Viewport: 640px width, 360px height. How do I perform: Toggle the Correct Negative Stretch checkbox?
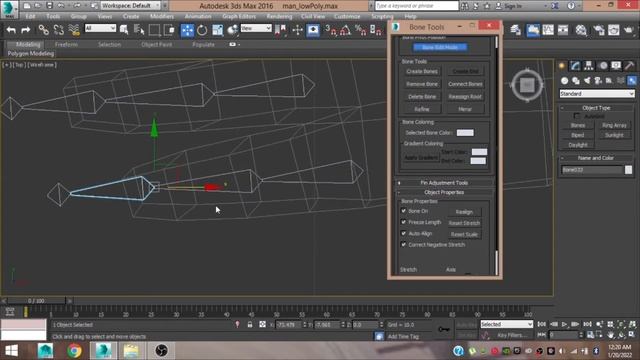click(404, 244)
